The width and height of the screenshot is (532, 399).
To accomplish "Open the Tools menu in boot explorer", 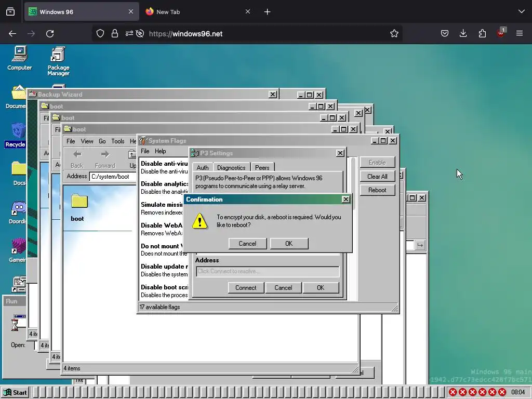I will tap(118, 141).
